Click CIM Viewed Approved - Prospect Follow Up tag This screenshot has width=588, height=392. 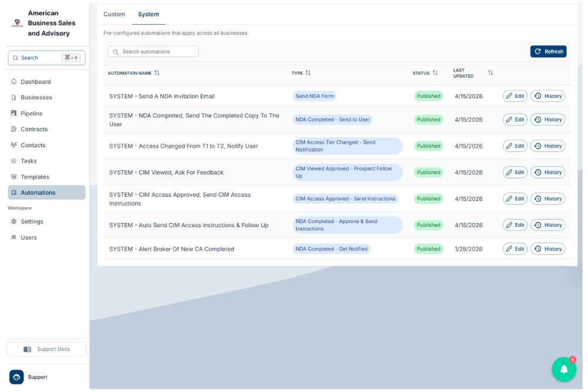(x=348, y=172)
